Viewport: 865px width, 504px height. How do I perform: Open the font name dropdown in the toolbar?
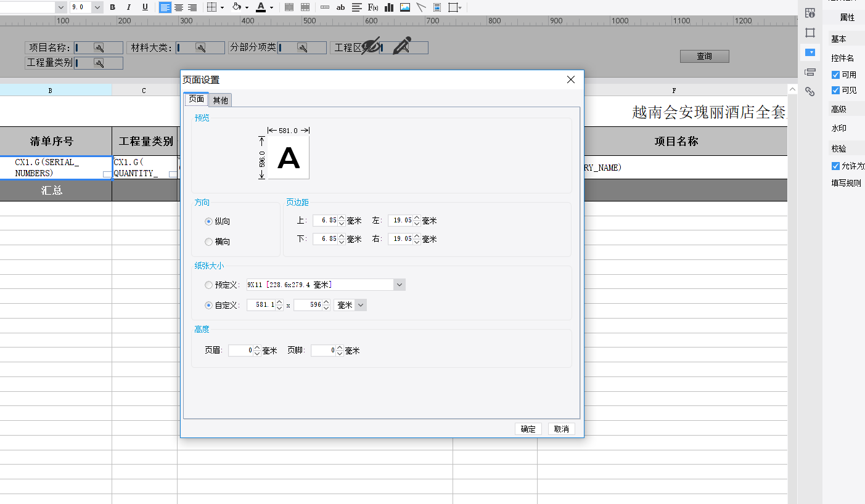tap(61, 7)
